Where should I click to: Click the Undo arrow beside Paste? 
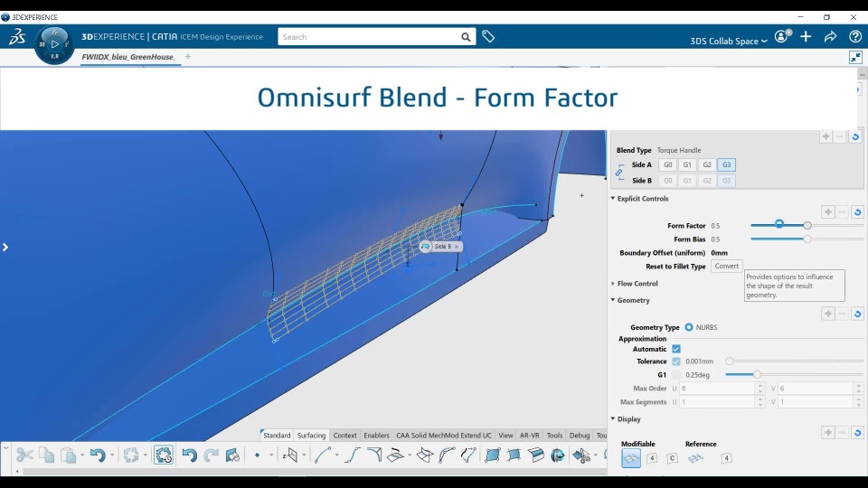98,455
